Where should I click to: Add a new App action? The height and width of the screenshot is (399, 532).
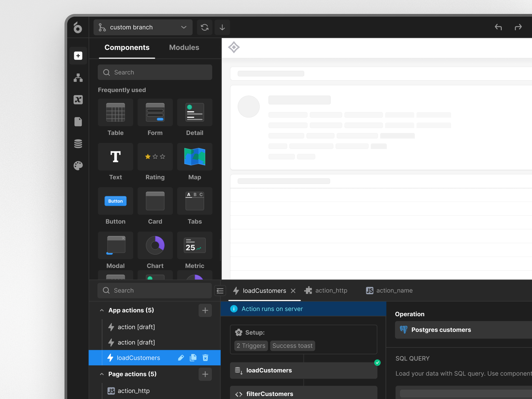(x=205, y=310)
